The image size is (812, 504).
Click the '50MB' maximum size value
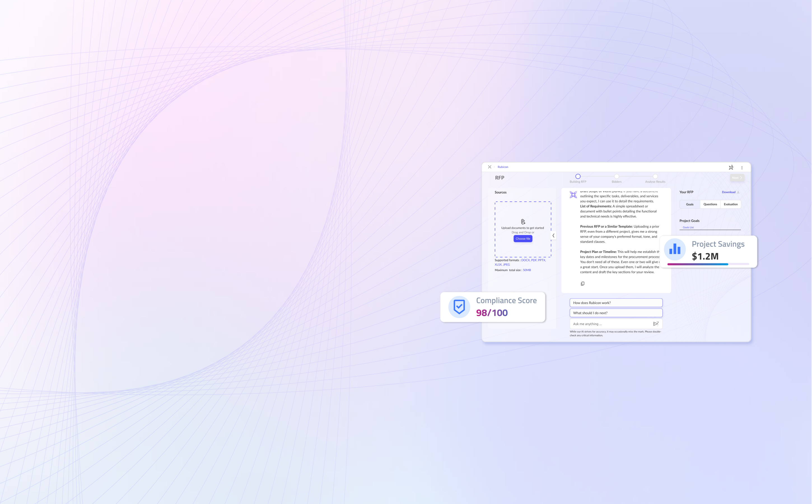(x=527, y=270)
